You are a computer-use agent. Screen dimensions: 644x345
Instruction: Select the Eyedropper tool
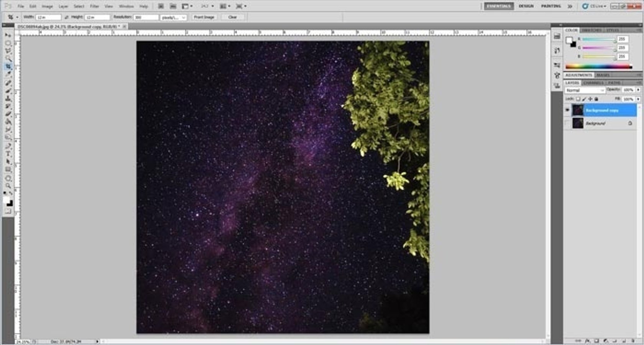coord(8,74)
